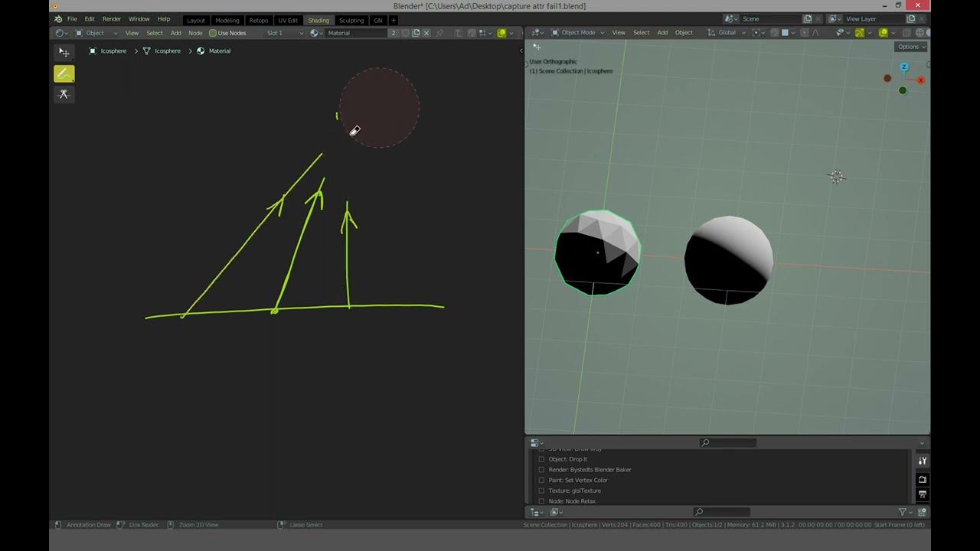Enable Object: Drop It add-on checkbox
Viewport: 980px width, 551px height.
click(541, 459)
